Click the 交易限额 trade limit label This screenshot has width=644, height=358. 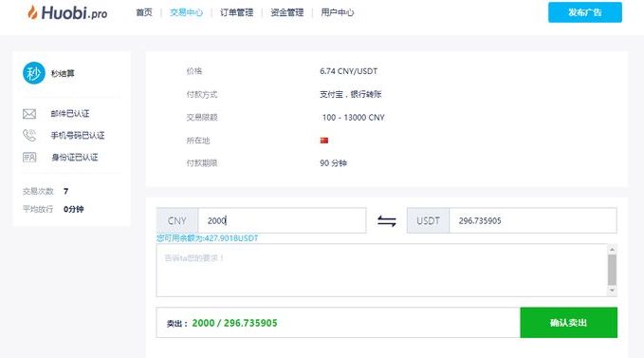pyautogui.click(x=202, y=118)
